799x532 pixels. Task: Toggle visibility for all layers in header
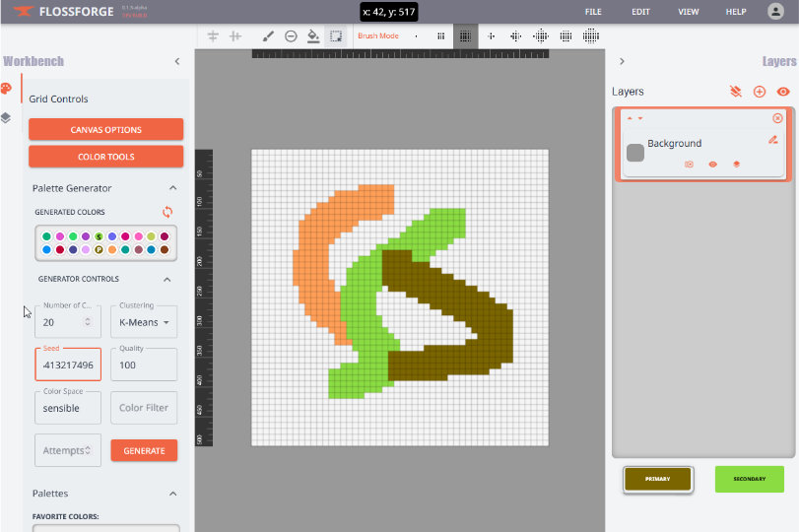click(x=783, y=92)
